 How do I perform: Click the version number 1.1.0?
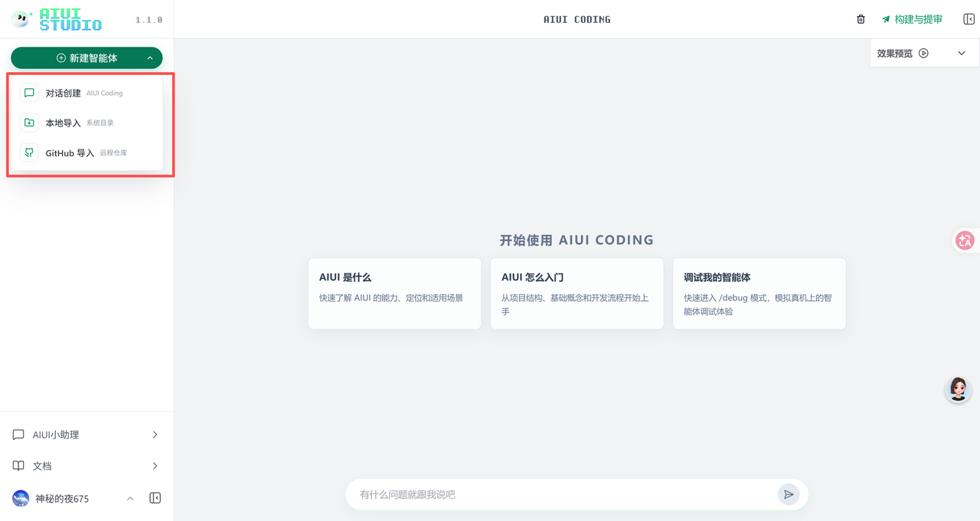[149, 20]
